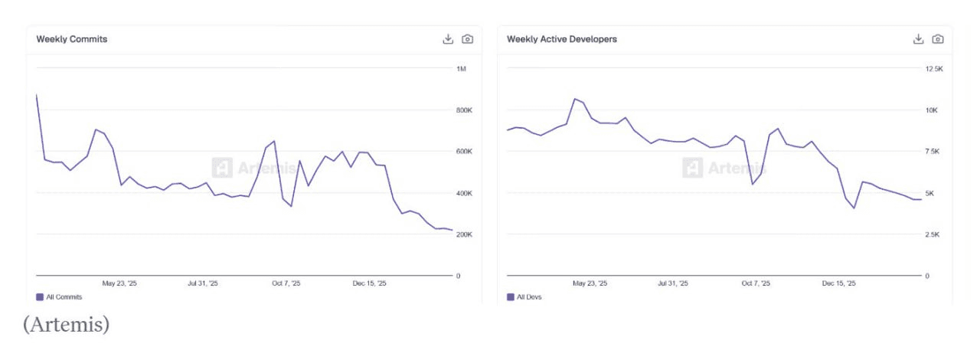Viewport: 980px width, 360px height.
Task: Toggle the All Commits legend series
Action: click(64, 296)
